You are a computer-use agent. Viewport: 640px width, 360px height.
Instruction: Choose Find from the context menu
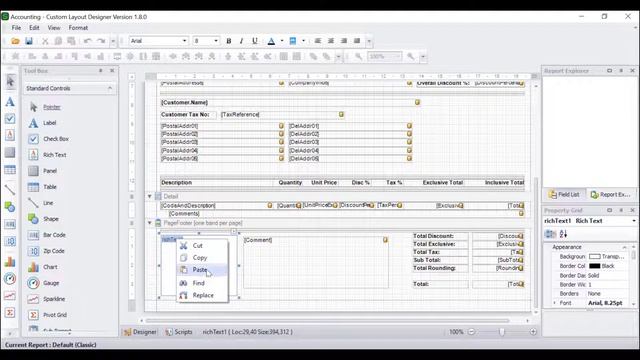(x=202, y=283)
